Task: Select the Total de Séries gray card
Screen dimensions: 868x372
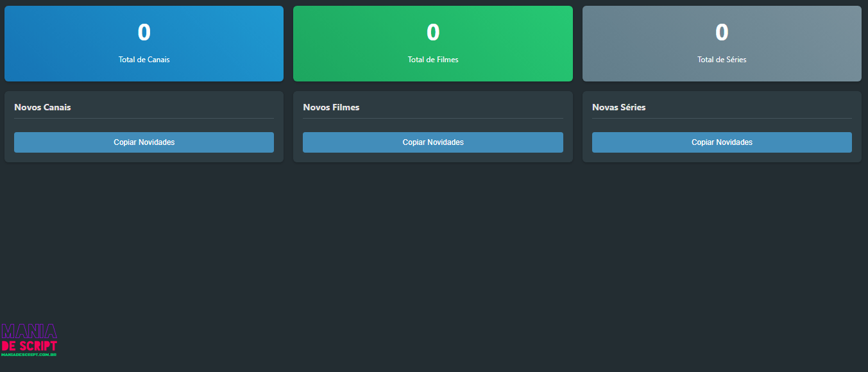Action: pyautogui.click(x=722, y=44)
